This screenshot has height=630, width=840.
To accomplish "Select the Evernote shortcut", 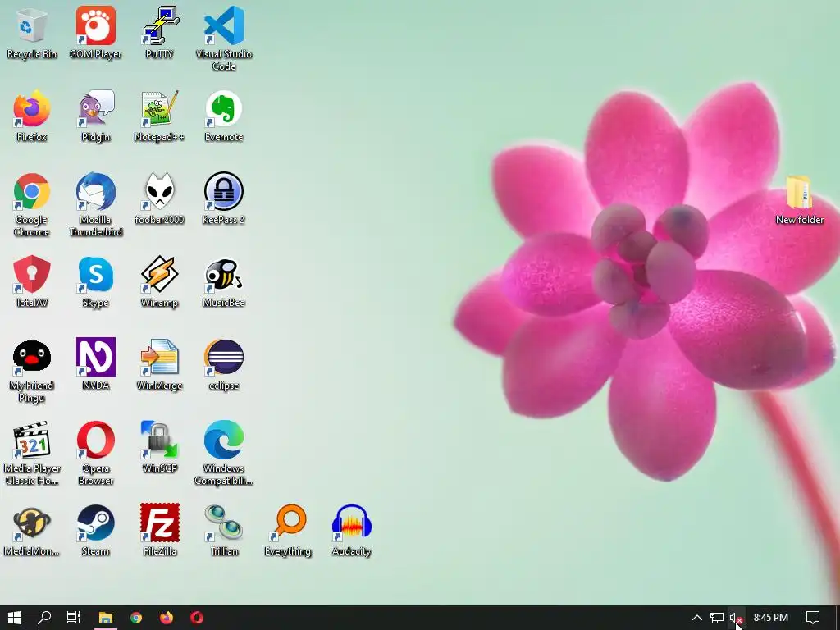I will (x=223, y=116).
